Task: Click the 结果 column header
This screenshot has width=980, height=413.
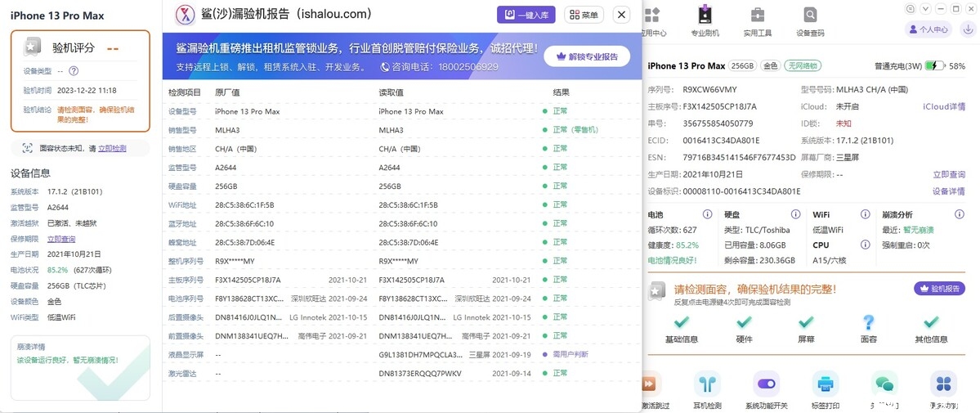Action: (x=561, y=92)
